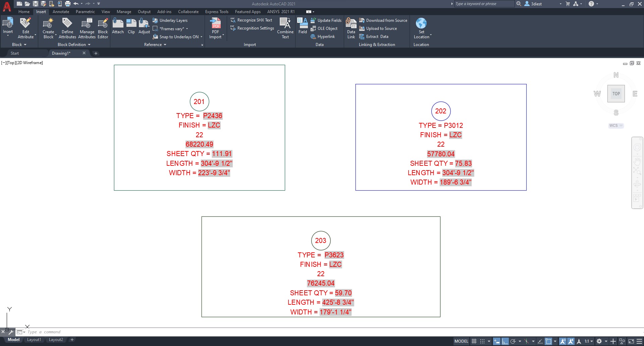Click the Customization wrench icon in command line
Viewport: 644px width, 346px height.
click(x=11, y=332)
